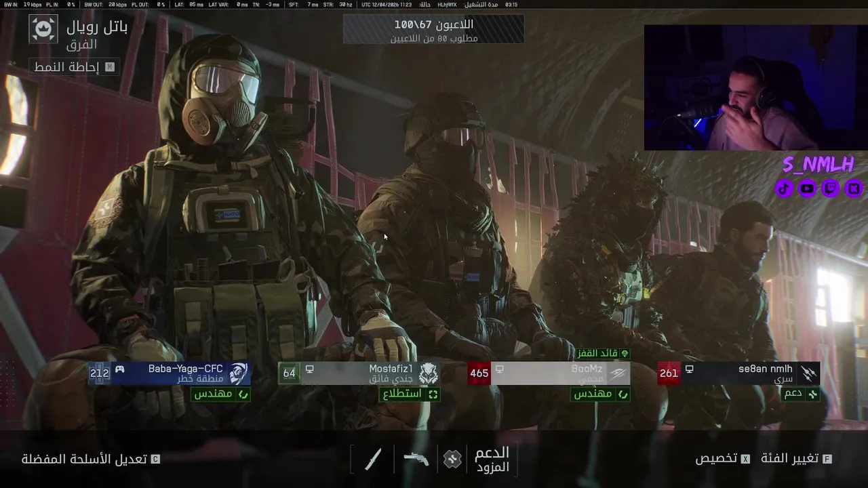
Task: Click recon (استطلاع) class tag under Mostafiz1
Action: [410, 394]
